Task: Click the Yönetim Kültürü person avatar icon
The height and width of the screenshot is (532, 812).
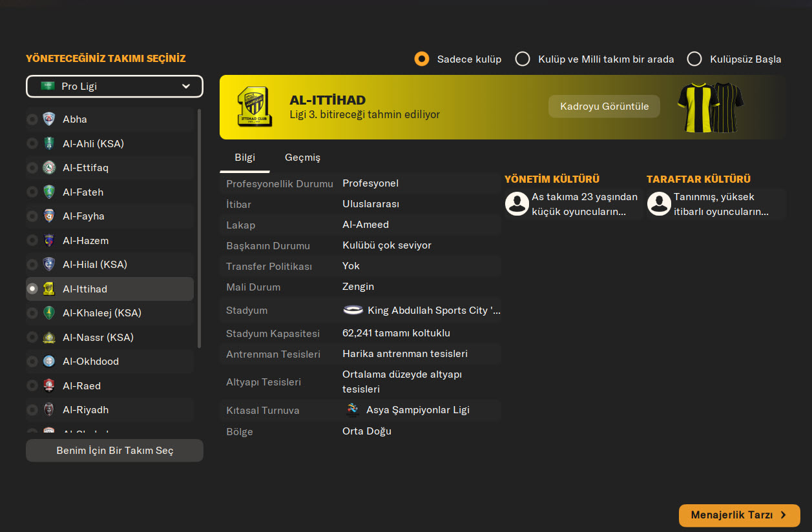Action: tap(517, 203)
